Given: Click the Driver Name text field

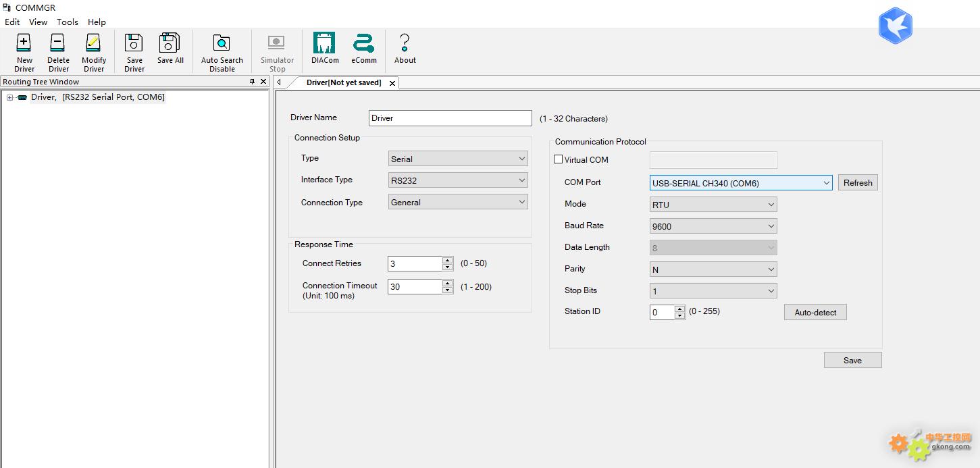Looking at the screenshot, I should click(450, 118).
